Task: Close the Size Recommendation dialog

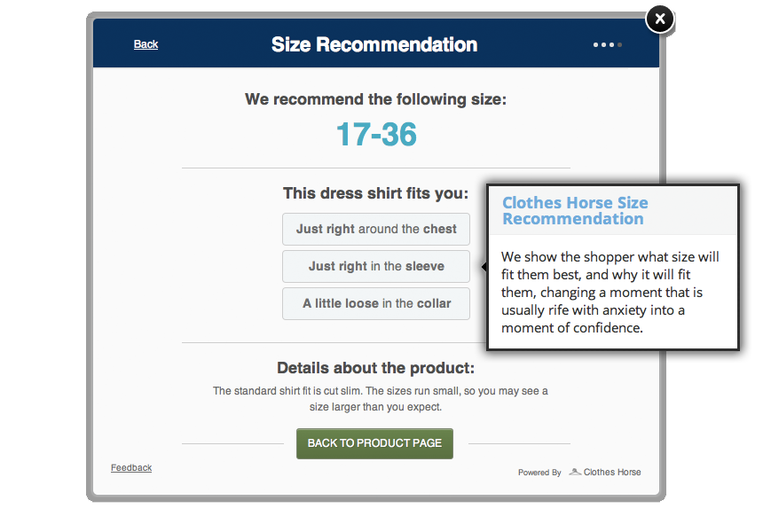Action: (659, 19)
